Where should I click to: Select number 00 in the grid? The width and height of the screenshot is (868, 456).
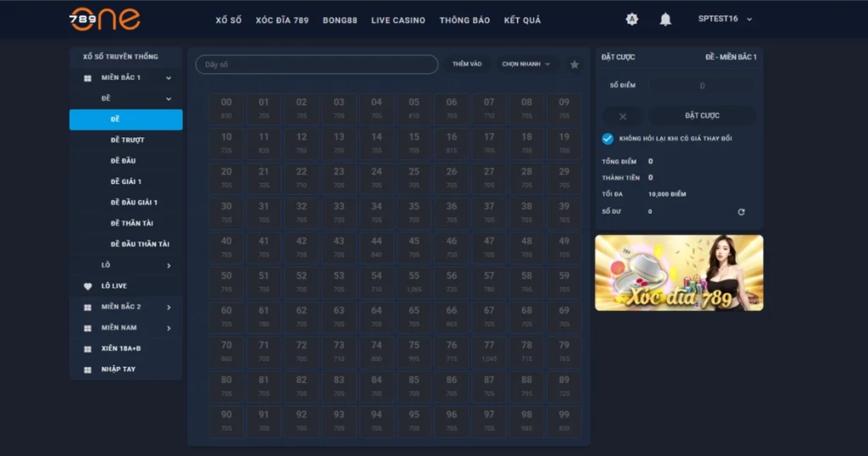point(226,108)
